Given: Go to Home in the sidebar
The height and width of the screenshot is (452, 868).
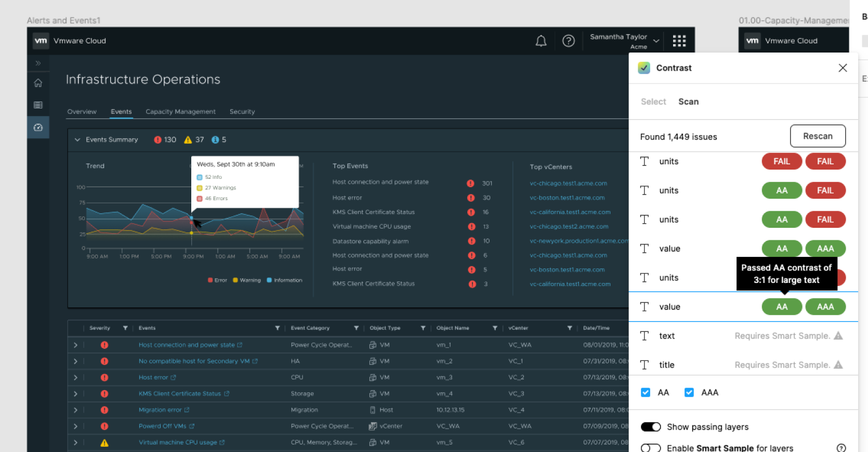Looking at the screenshot, I should pyautogui.click(x=38, y=83).
